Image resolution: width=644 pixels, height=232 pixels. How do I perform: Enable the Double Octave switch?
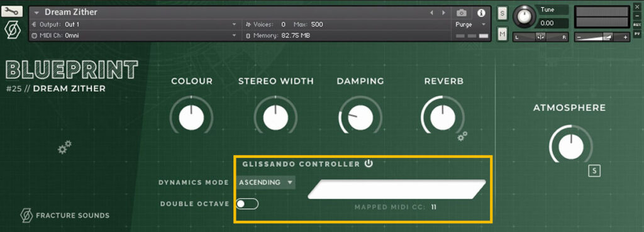[247, 204]
